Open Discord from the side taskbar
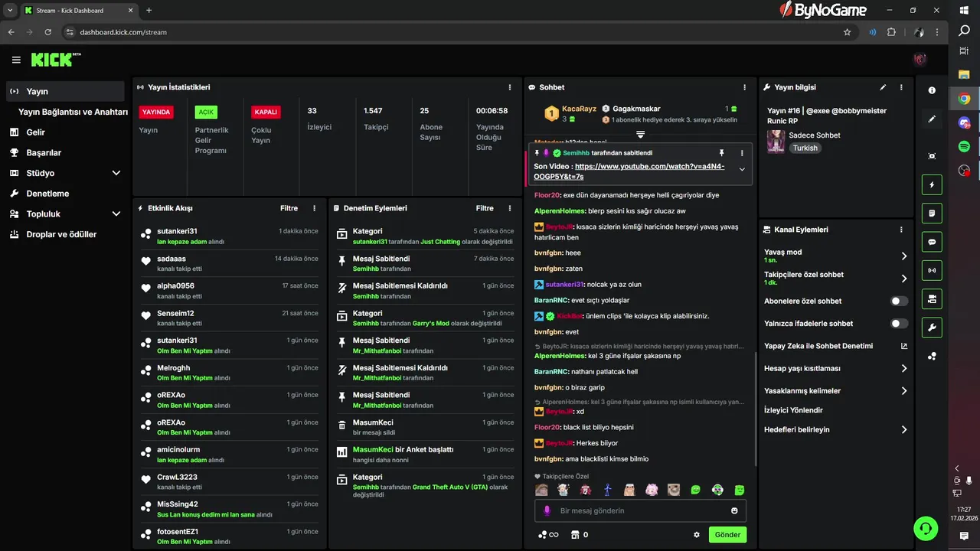Image resolution: width=980 pixels, height=551 pixels. tap(964, 122)
